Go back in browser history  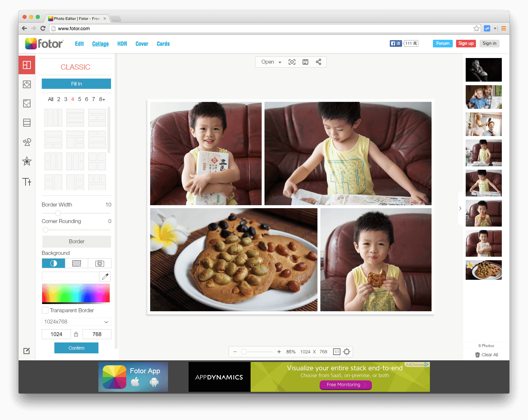pos(24,29)
